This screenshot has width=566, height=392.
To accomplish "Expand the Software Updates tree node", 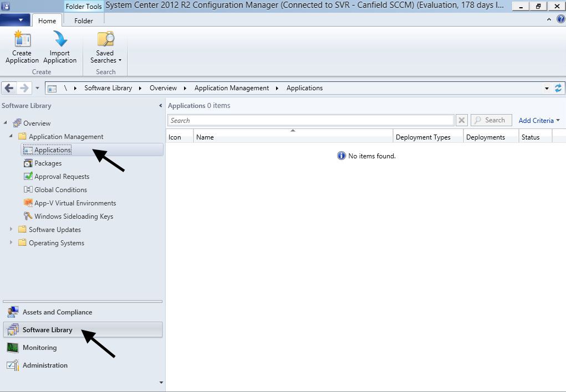I will [x=11, y=229].
